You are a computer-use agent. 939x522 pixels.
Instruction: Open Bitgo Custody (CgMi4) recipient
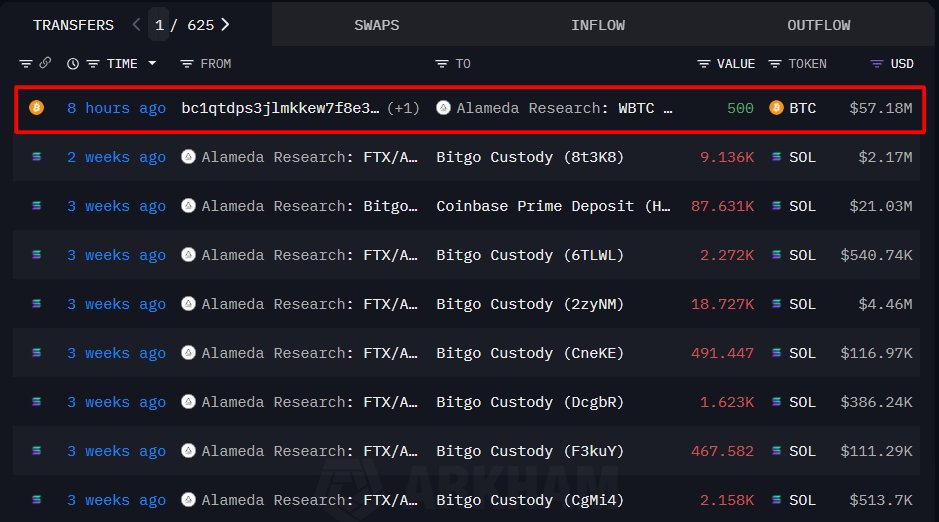530,501
